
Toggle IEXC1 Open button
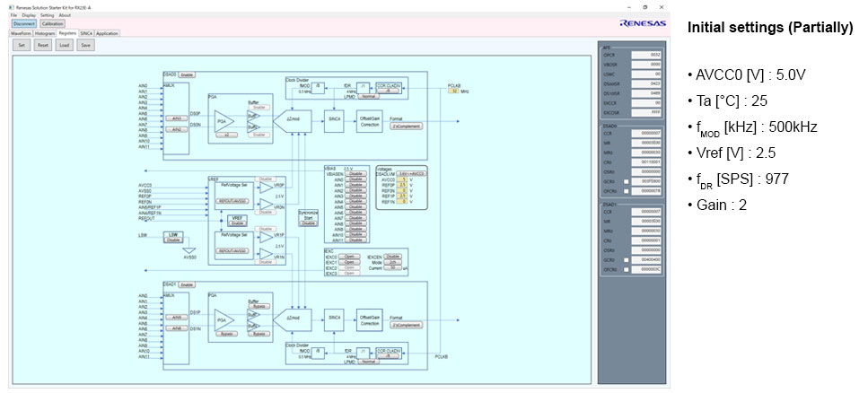[349, 262]
